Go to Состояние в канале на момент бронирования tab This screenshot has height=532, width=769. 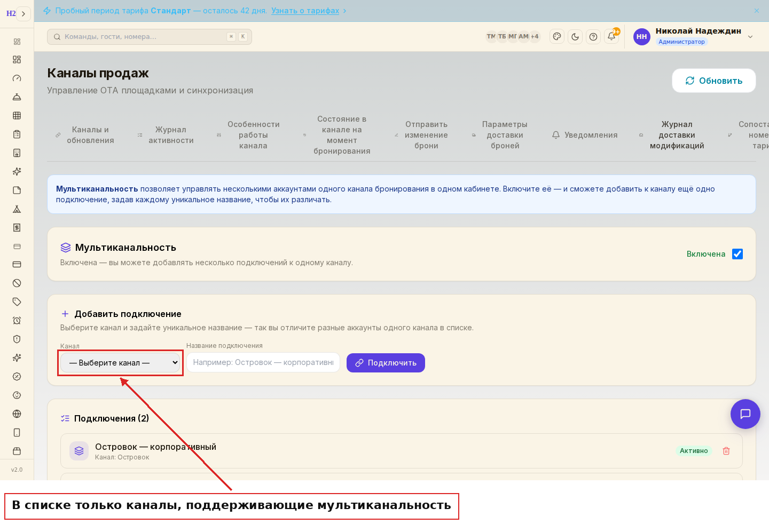point(337,135)
